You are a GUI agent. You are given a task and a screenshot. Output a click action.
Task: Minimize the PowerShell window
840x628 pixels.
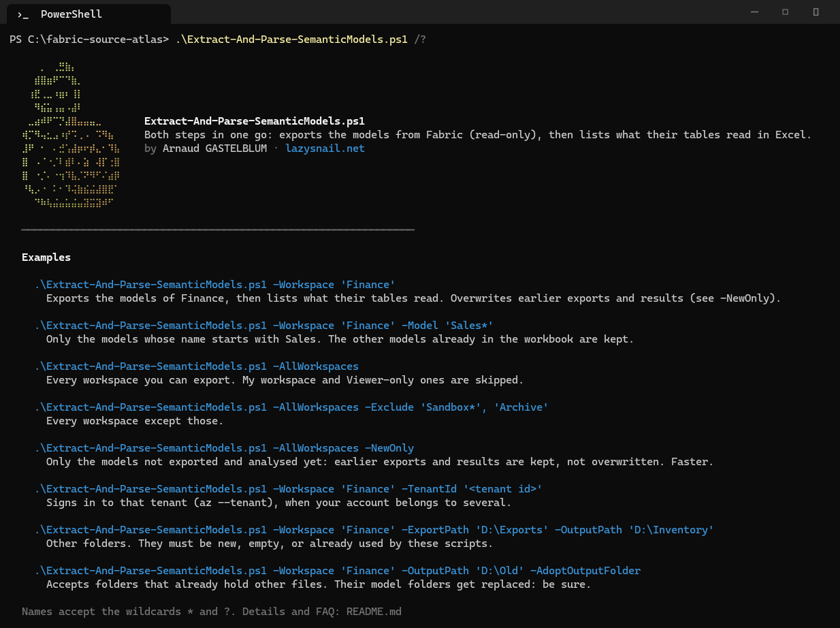(x=754, y=12)
